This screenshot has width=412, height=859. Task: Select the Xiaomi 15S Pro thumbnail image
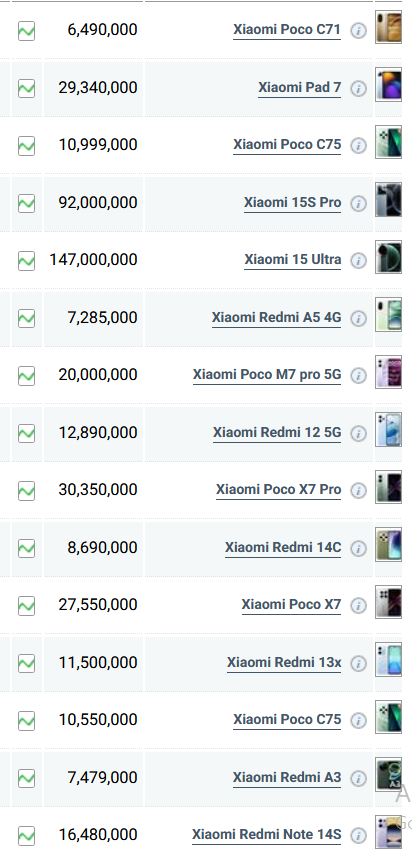click(388, 200)
